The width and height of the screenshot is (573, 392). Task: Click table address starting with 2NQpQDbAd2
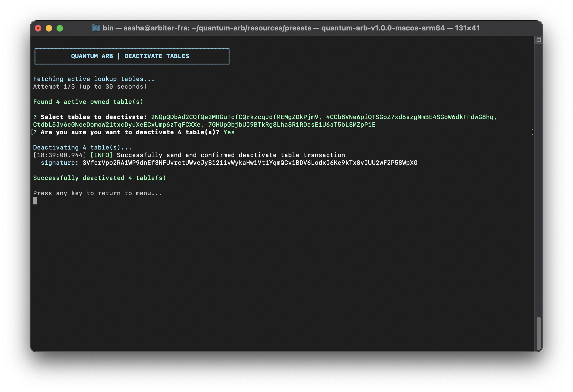235,117
